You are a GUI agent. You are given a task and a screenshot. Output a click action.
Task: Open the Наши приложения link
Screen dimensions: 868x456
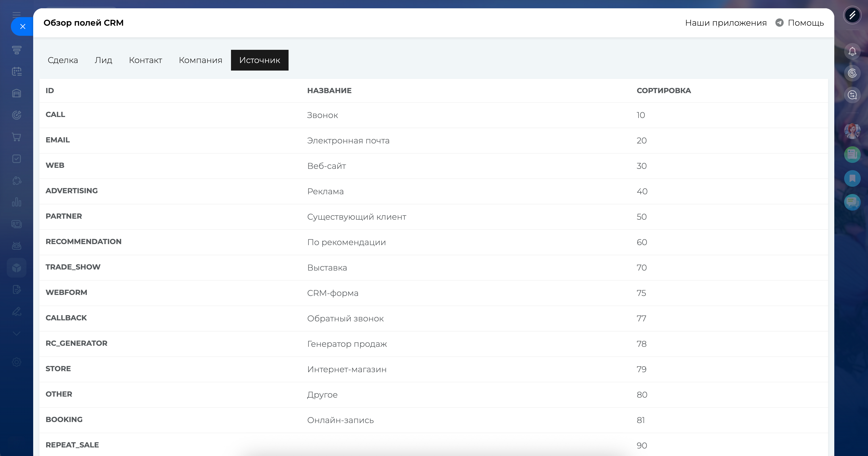pos(726,23)
